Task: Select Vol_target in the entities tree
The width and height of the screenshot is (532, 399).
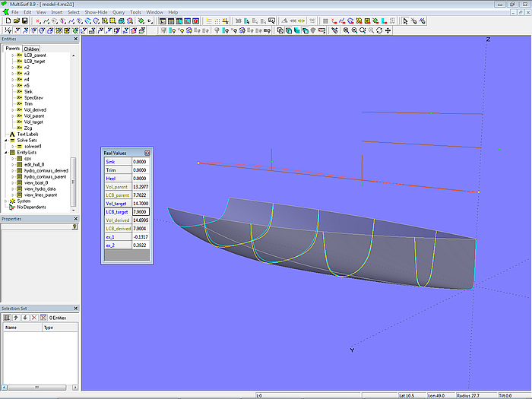Action: click(33, 122)
